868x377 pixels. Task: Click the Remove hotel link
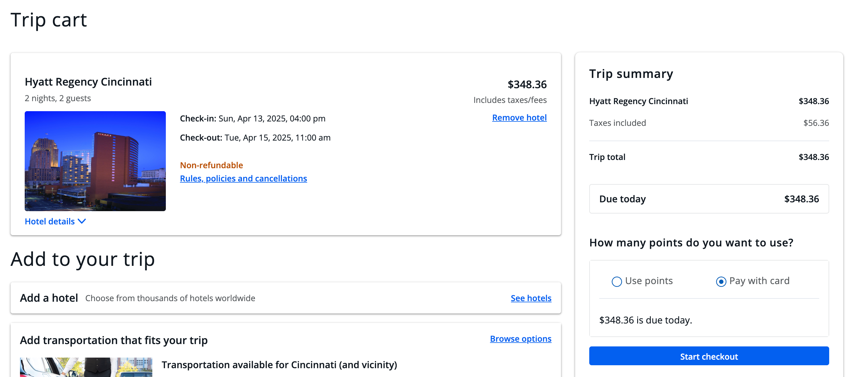(519, 118)
